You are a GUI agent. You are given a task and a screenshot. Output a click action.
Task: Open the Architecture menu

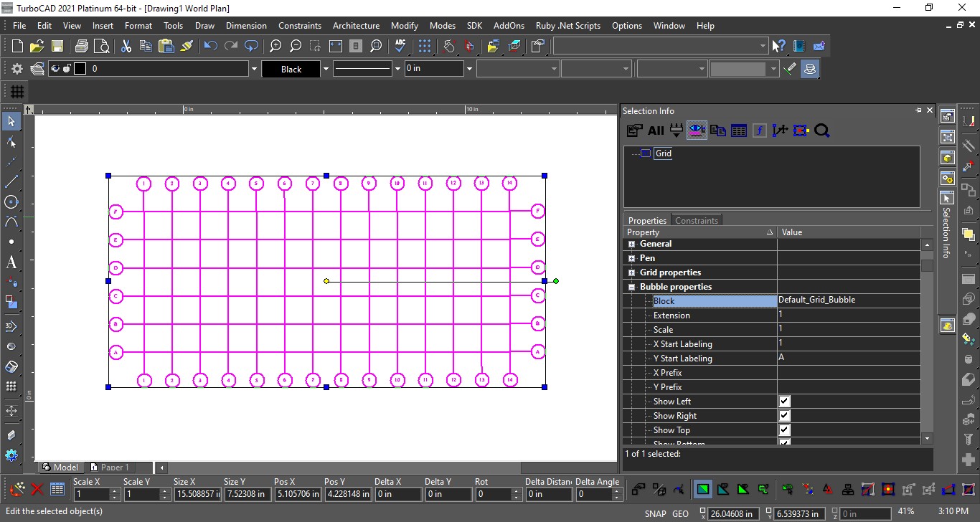(x=356, y=25)
